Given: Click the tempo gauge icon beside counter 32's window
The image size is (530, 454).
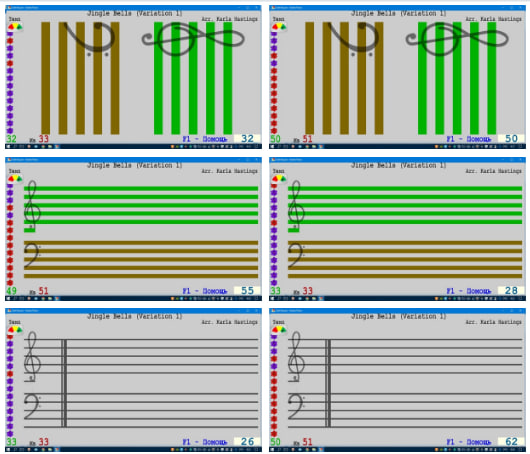Looking at the screenshot, I should click(x=15, y=27).
